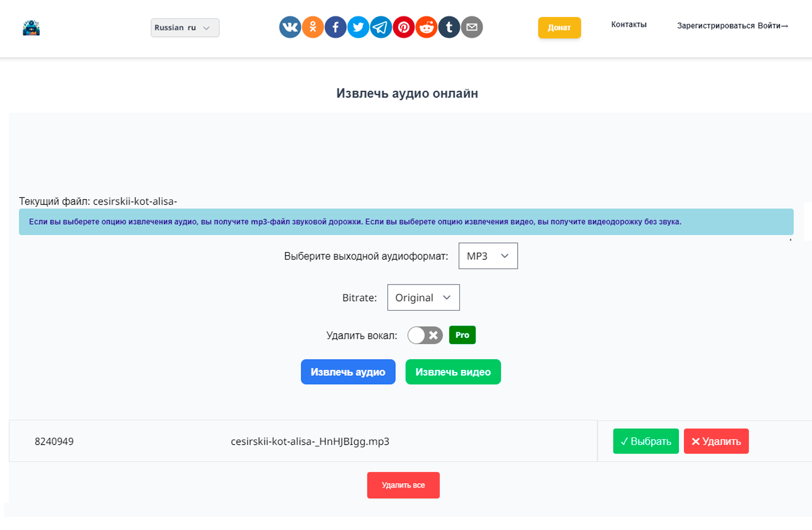Share by email icon
The image size is (812, 530).
(x=472, y=27)
